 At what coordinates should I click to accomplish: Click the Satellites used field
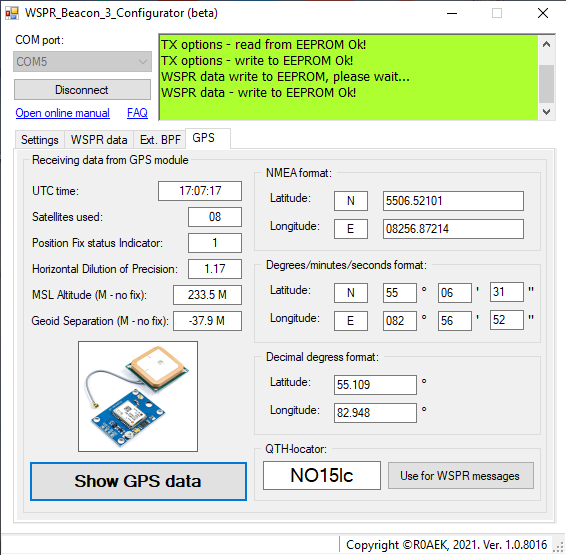point(215,217)
